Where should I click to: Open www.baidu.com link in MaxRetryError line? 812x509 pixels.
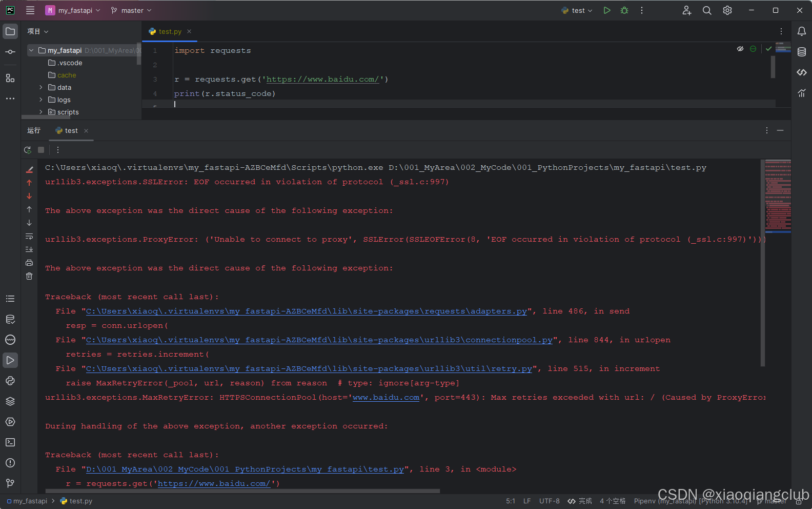click(386, 398)
